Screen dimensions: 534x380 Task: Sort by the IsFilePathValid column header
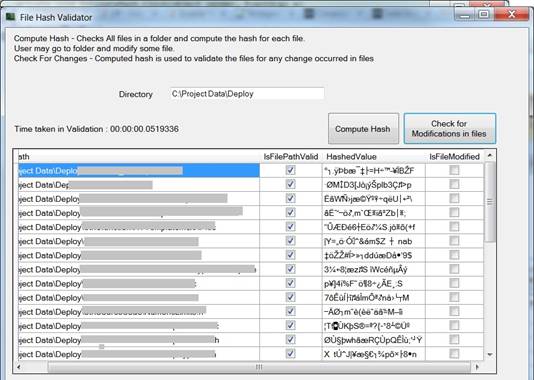click(x=291, y=157)
